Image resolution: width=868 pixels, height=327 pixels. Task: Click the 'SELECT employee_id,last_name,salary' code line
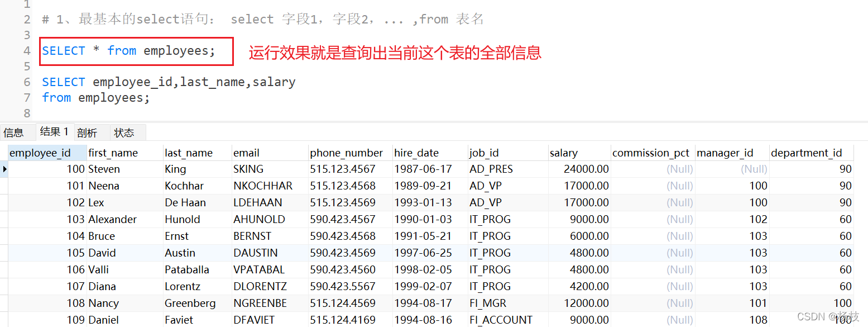169,82
